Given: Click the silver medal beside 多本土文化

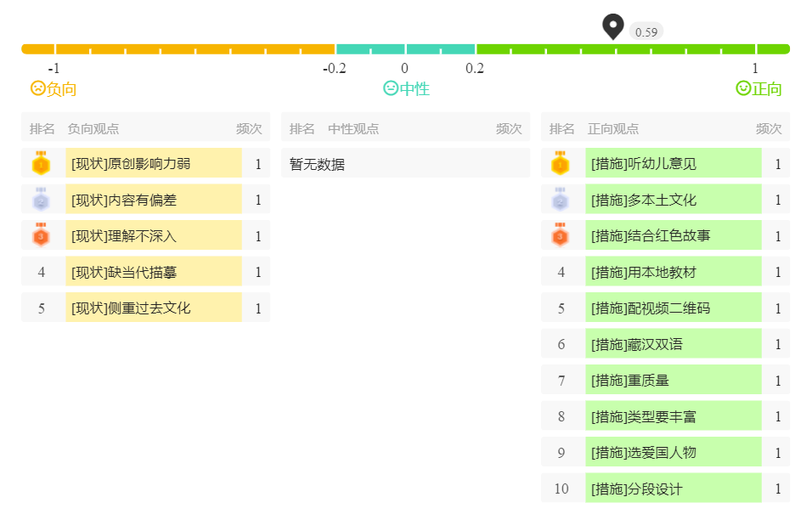Looking at the screenshot, I should coord(561,199).
